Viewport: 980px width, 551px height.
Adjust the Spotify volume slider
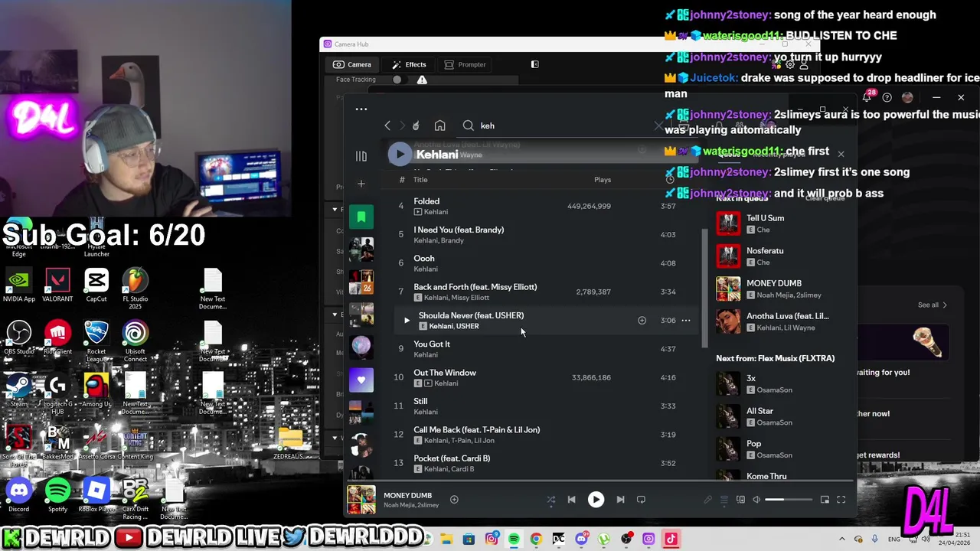[789, 500]
